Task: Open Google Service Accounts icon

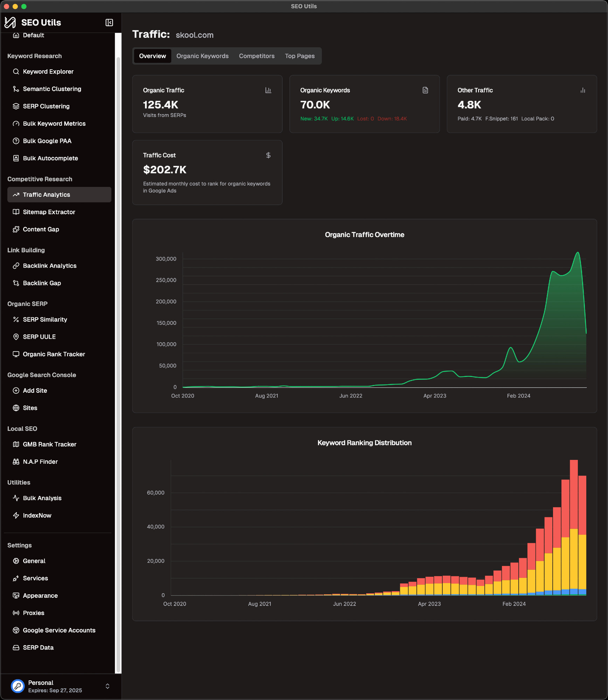Action: (16, 630)
